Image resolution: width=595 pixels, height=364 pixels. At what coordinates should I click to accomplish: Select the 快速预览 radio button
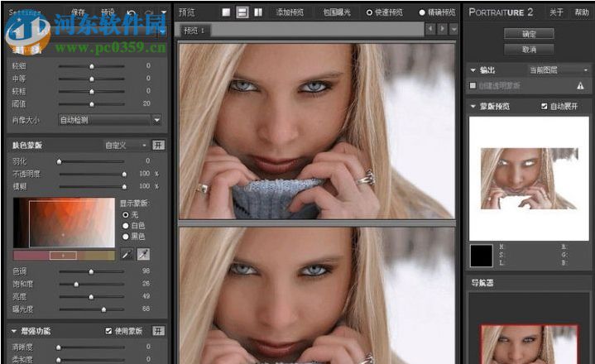click(x=369, y=12)
